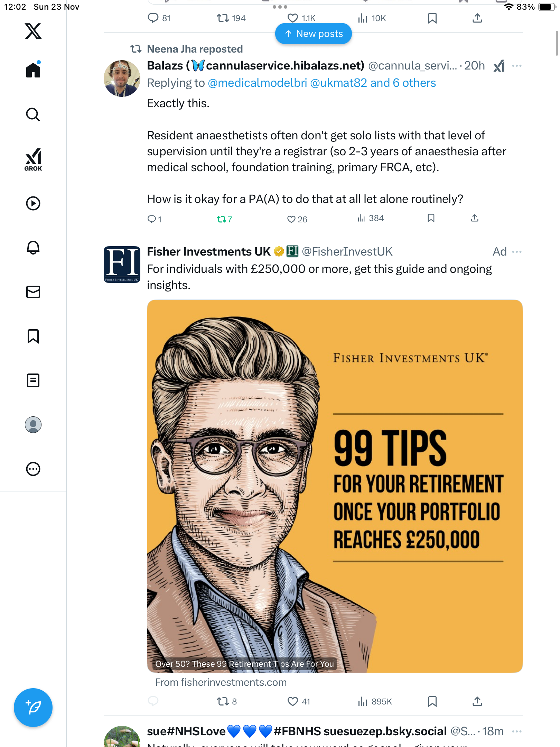Open Bookmarks in the sidebar
The height and width of the screenshot is (747, 560).
[33, 336]
